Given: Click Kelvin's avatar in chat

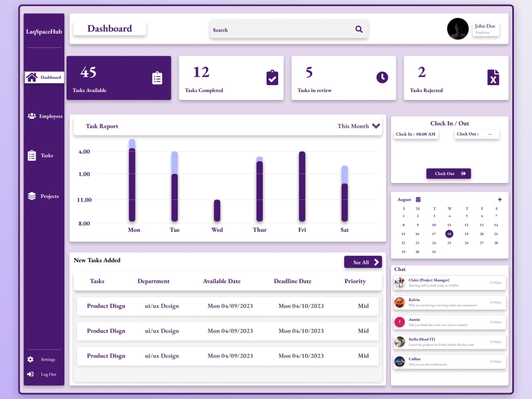Looking at the screenshot, I should tap(400, 302).
